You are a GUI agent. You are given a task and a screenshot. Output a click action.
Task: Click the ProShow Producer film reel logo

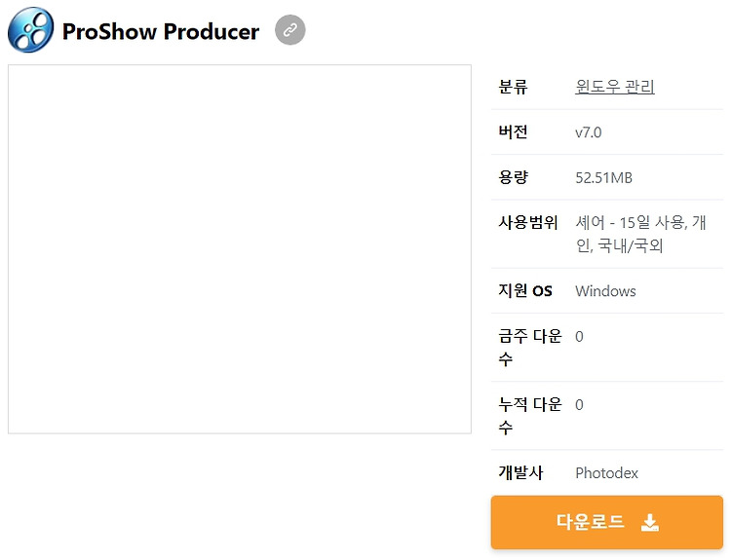coord(31,30)
